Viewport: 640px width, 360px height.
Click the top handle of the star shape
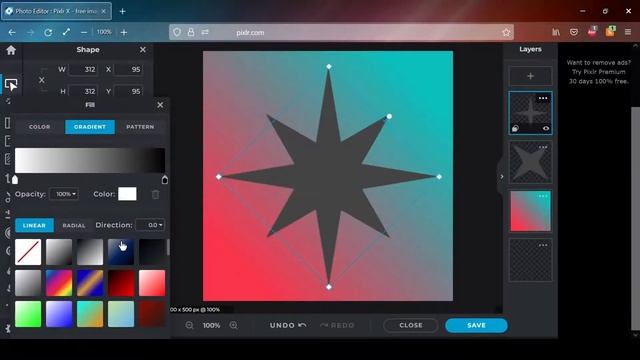[329, 67]
